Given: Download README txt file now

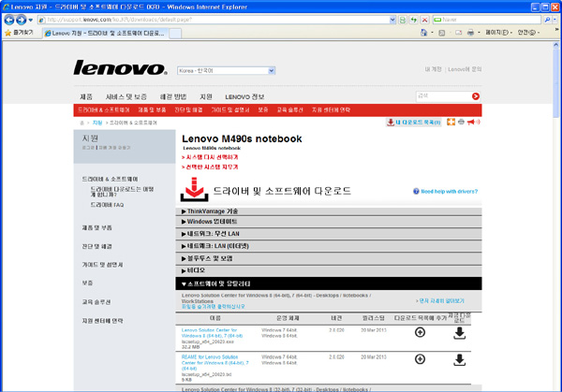Looking at the screenshot, I should (460, 360).
